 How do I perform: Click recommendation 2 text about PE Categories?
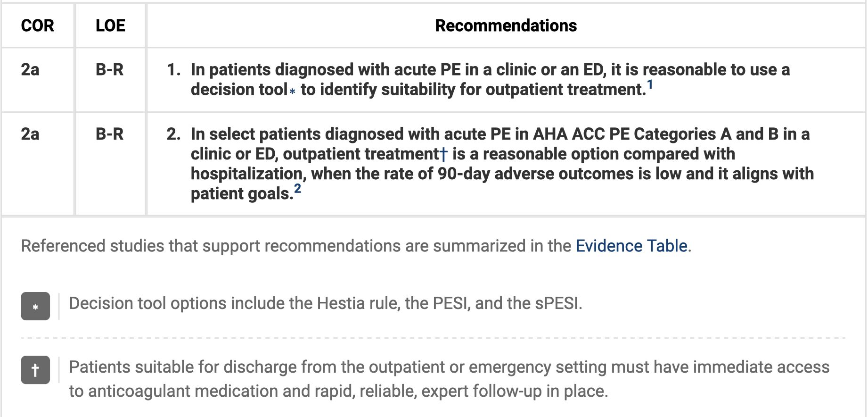[500, 164]
